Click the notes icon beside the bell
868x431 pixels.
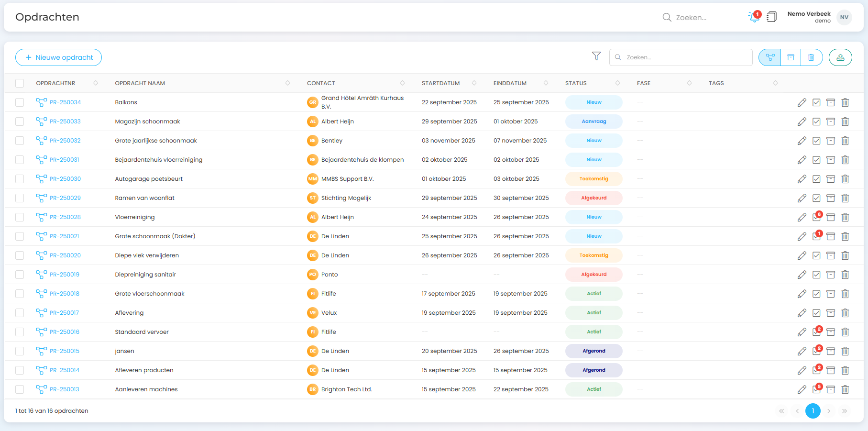771,17
